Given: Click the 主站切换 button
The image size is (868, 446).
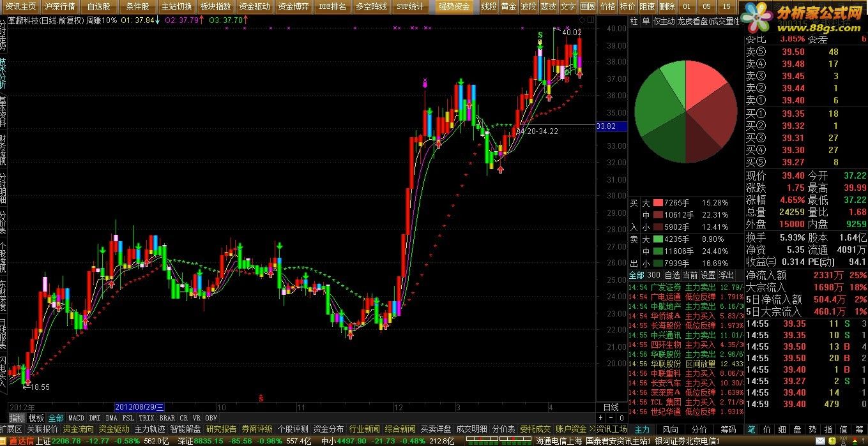Looking at the screenshot, I should pos(176,6).
